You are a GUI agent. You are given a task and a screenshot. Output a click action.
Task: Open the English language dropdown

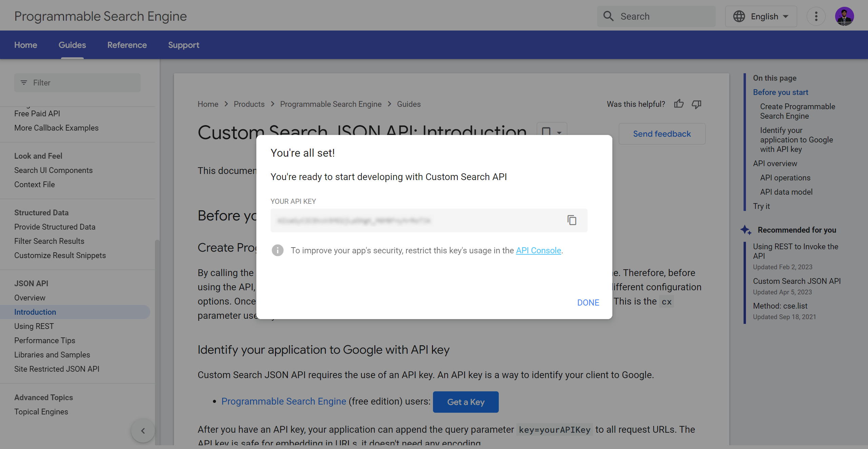pyautogui.click(x=761, y=16)
